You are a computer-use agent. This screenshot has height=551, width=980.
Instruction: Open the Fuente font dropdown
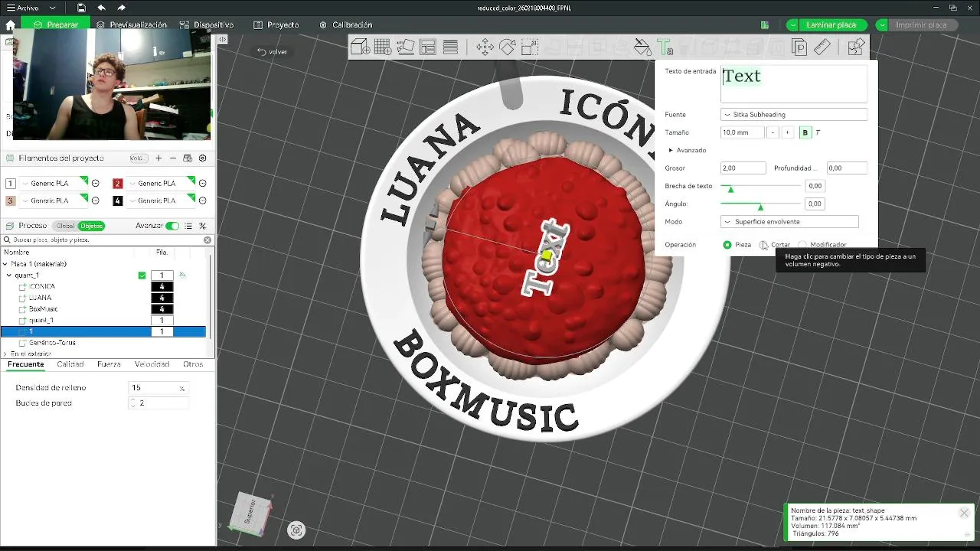tap(794, 115)
